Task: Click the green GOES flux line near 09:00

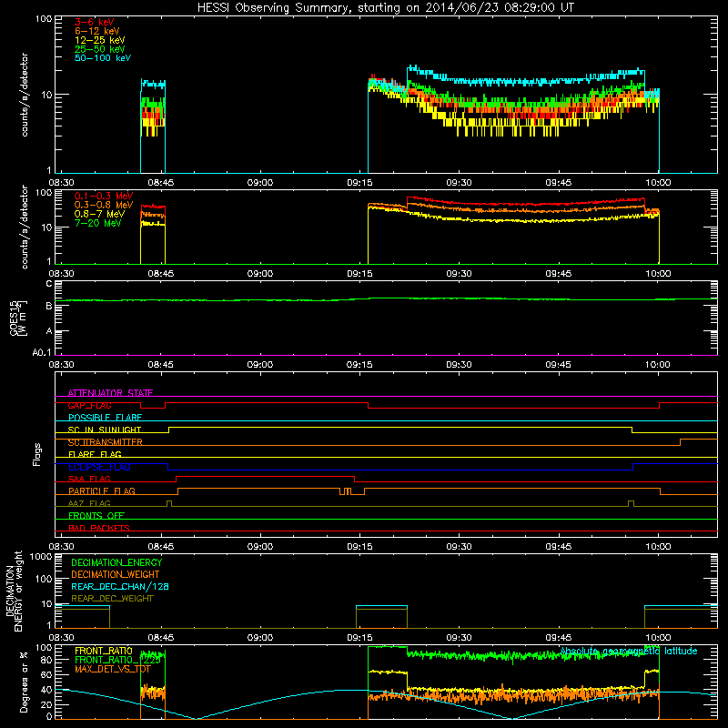Action: (x=260, y=300)
